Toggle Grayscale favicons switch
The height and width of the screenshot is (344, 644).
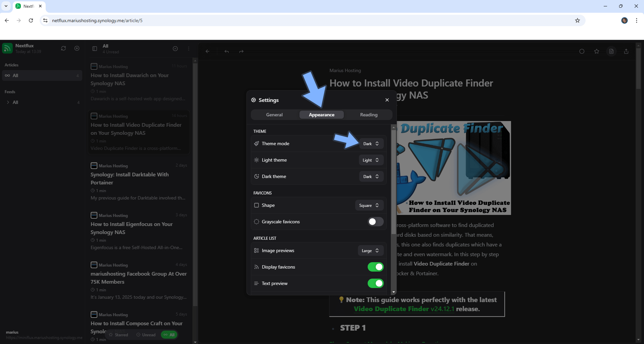click(375, 222)
